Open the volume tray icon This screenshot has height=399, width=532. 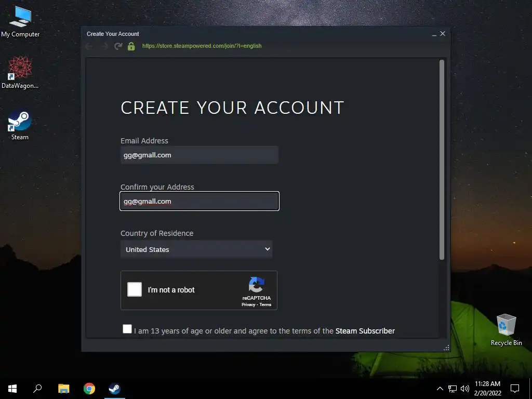pos(465,389)
